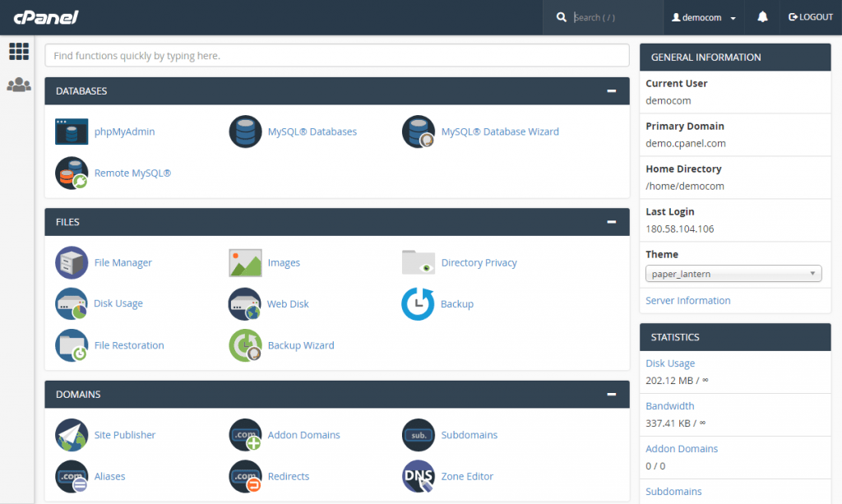Click the File Manager text link
The height and width of the screenshot is (504, 842).
tap(123, 262)
